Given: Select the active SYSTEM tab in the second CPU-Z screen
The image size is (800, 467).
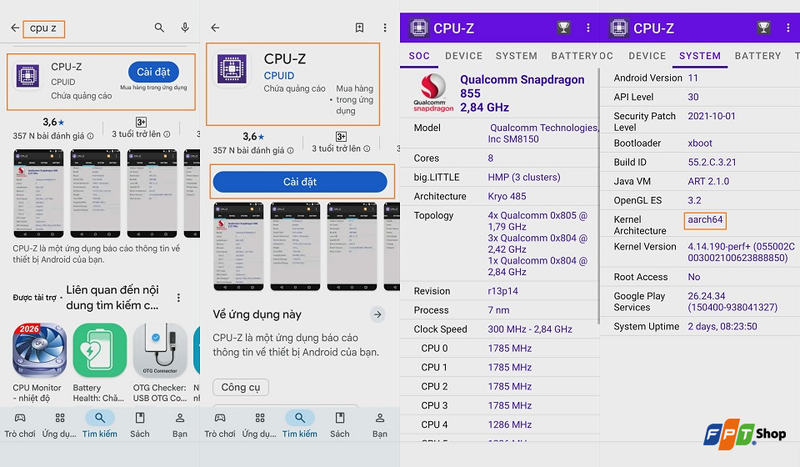Looking at the screenshot, I should [700, 56].
